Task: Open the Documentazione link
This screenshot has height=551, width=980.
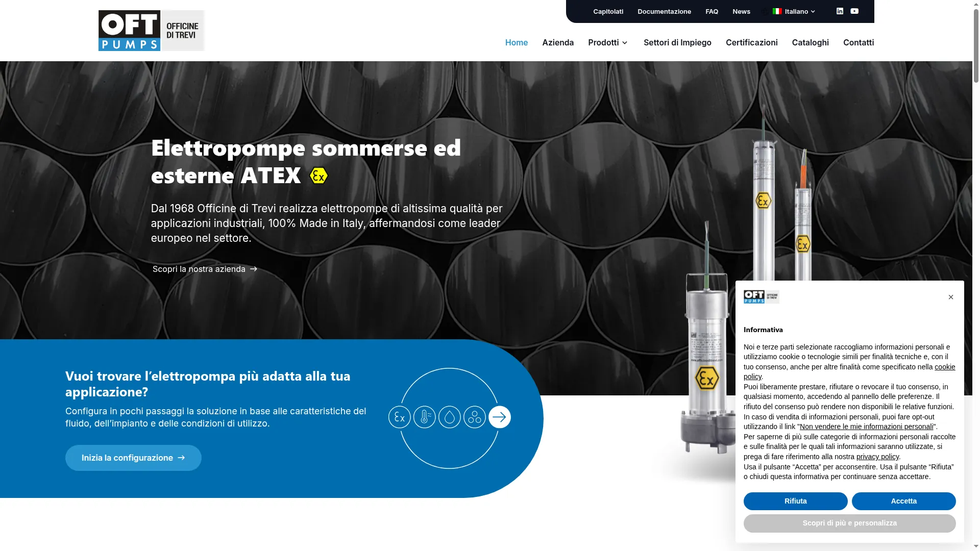Action: [664, 11]
